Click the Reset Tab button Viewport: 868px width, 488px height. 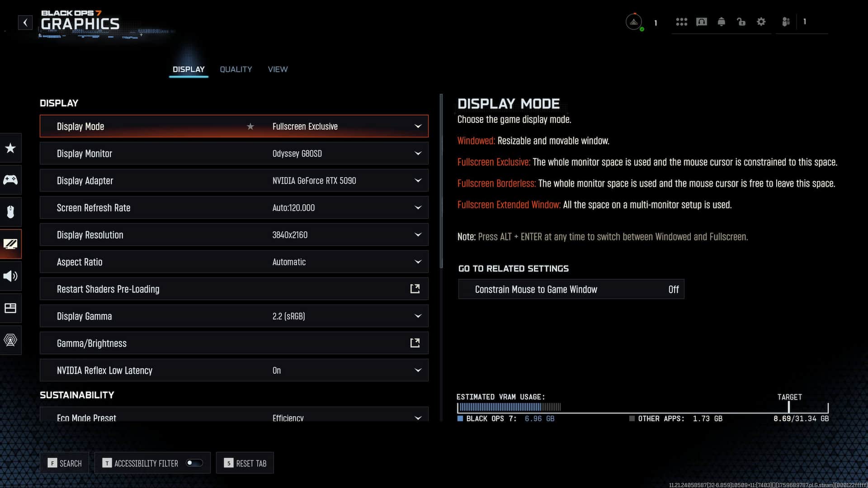pyautogui.click(x=245, y=463)
